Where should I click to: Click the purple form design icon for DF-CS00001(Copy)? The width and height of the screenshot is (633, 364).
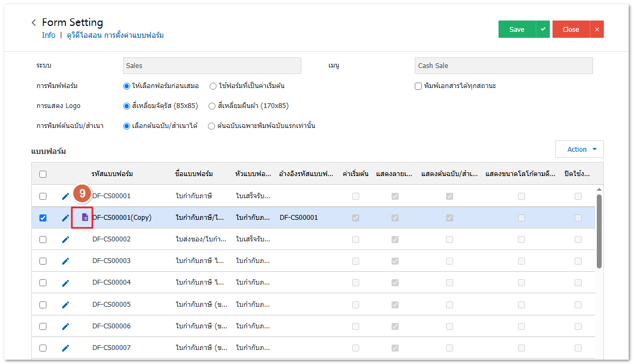(x=85, y=217)
